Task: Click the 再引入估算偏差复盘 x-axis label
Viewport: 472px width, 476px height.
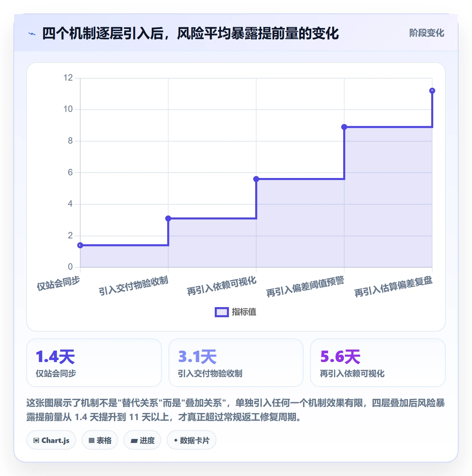Action: pos(393,287)
